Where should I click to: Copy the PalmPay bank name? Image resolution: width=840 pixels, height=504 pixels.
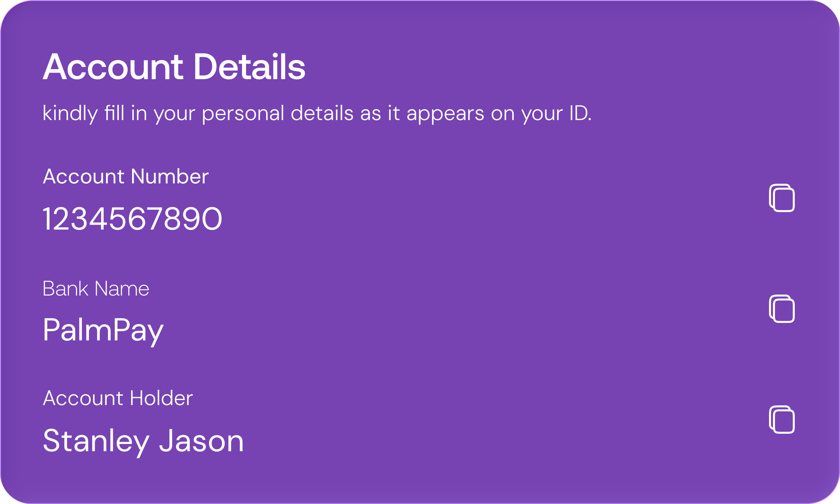[782, 309]
